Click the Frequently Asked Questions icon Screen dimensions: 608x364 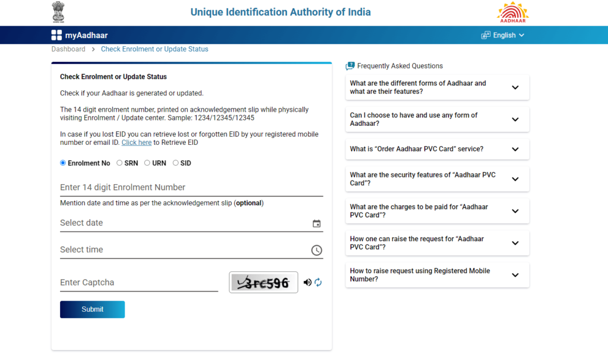(x=350, y=66)
